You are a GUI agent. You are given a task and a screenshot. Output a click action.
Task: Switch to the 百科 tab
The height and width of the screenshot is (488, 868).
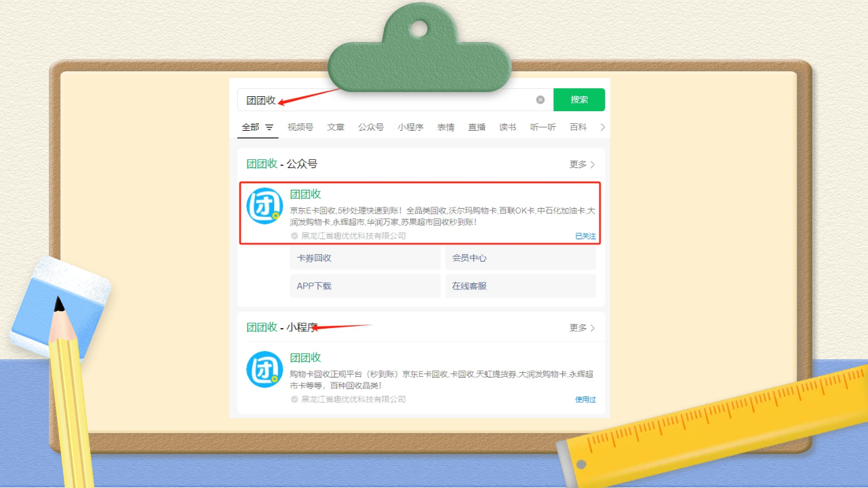578,127
